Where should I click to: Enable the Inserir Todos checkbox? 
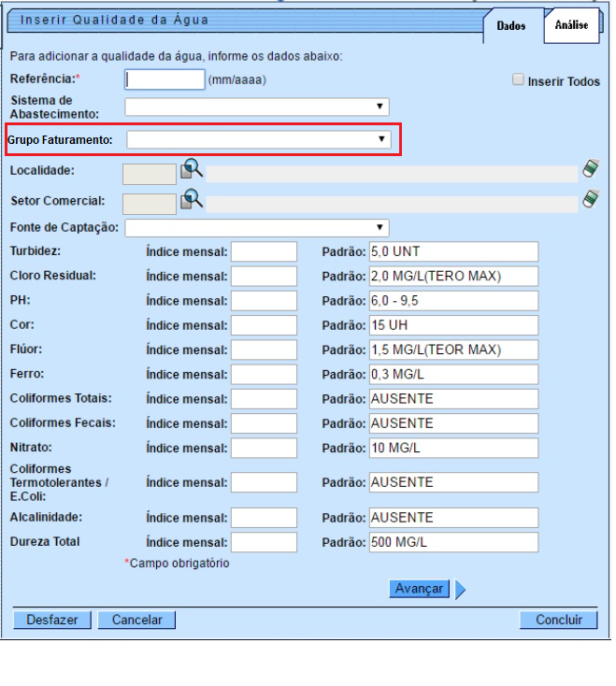tap(518, 80)
